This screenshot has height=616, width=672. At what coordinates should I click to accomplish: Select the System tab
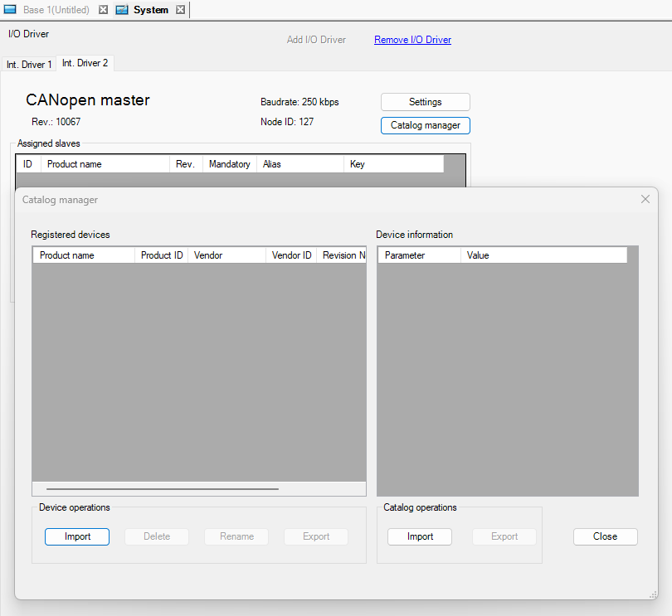point(151,9)
